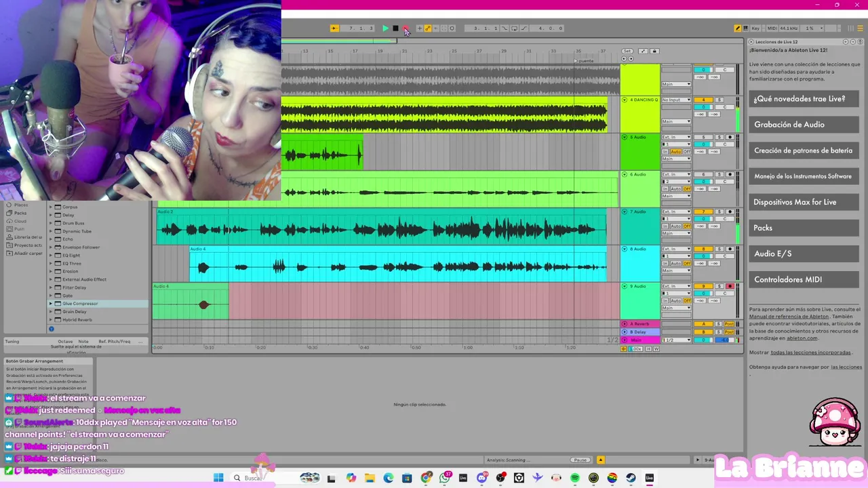
Task: Open lesson ¿Qué novedades trae Live?
Action: [x=804, y=99]
